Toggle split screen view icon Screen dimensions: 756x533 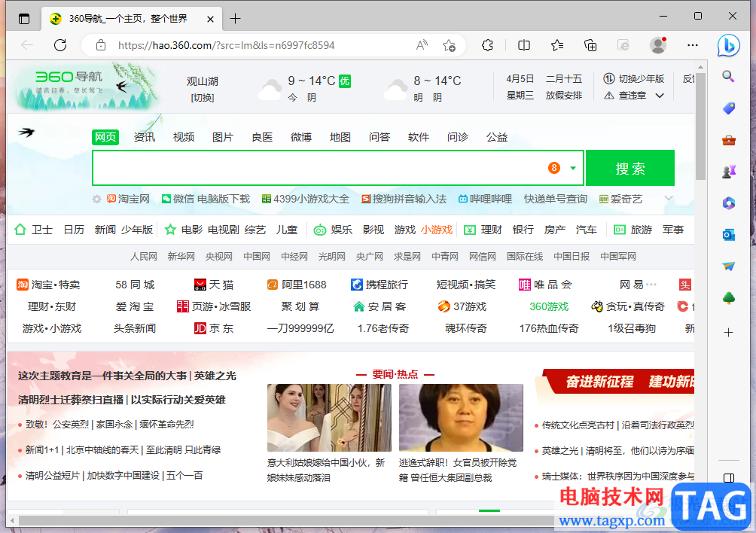click(x=523, y=45)
